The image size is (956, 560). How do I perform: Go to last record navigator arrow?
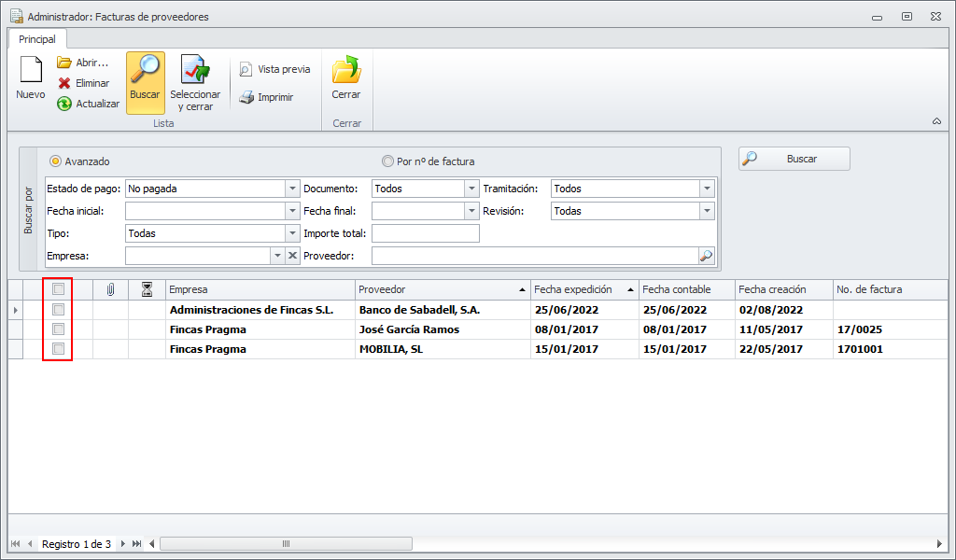(136, 543)
